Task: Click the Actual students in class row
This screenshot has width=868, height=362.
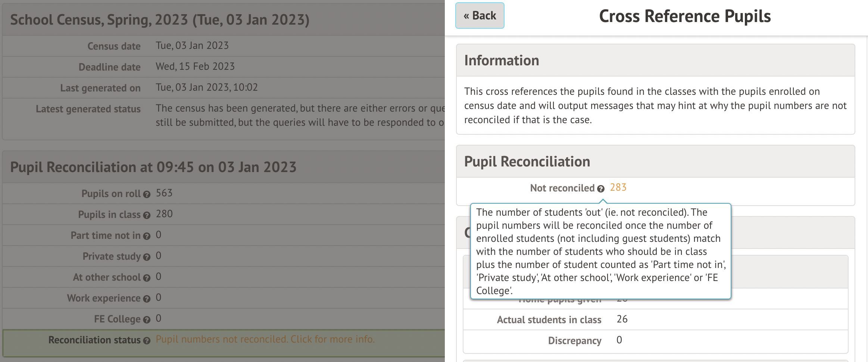Action: click(549, 320)
